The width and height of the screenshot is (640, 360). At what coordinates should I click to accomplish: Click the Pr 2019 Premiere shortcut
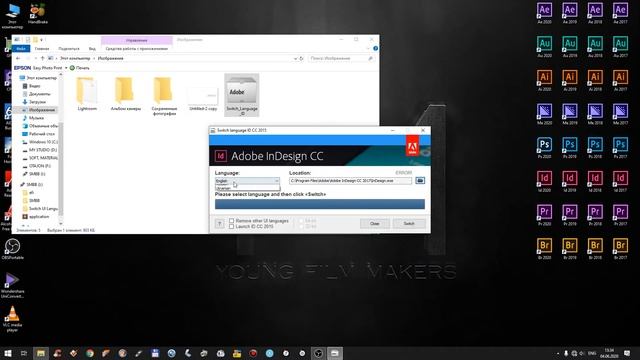pyautogui.click(x=570, y=215)
